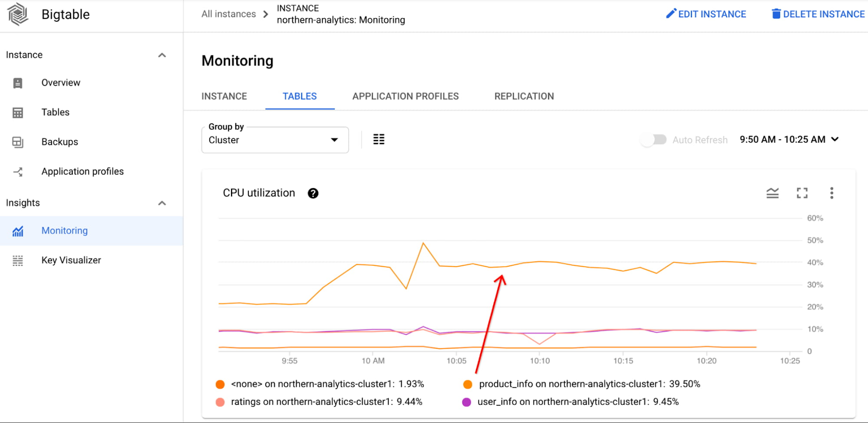Screen dimensions: 868x423
Task: Click orange swatch for <none> legend entry
Action: 220,384
